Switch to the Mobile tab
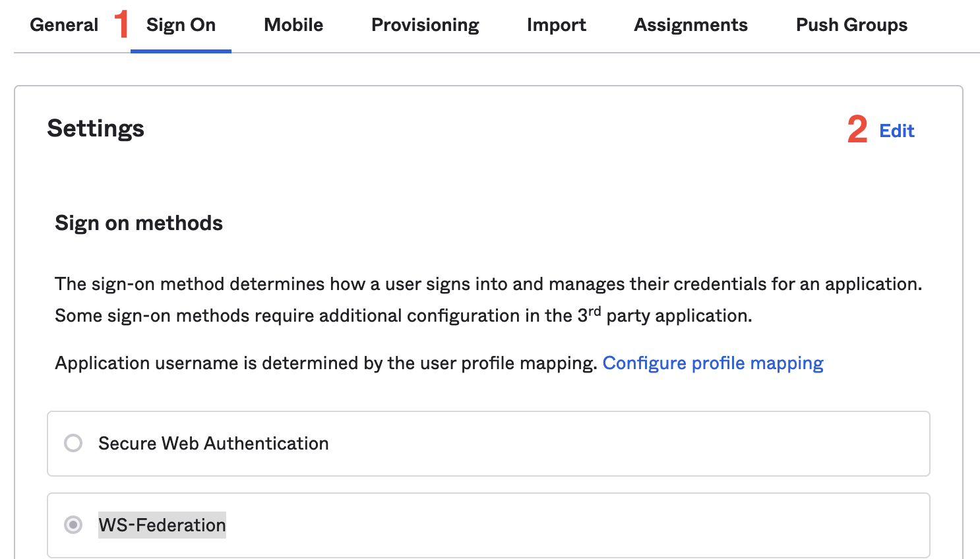Screen dimensions: 980x559 click(293, 25)
